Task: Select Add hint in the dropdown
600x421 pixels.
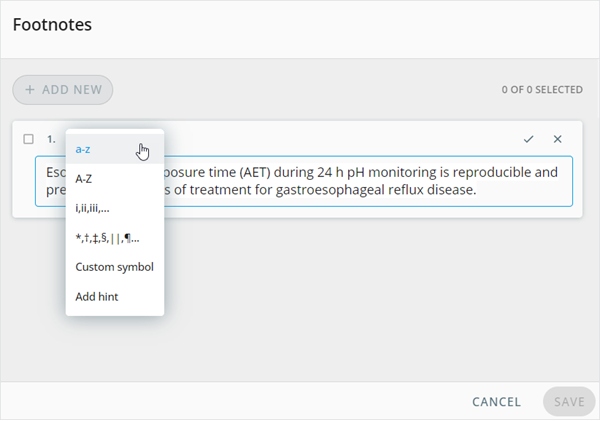Action: point(97,297)
